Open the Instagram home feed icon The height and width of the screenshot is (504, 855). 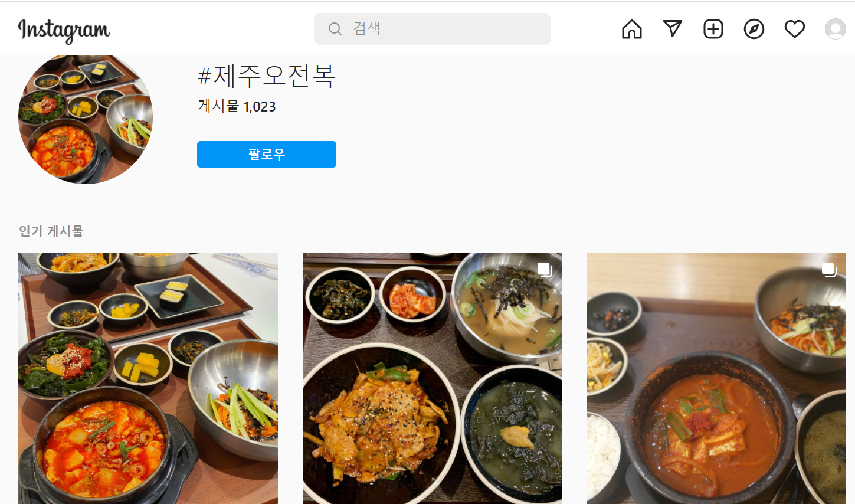631,29
